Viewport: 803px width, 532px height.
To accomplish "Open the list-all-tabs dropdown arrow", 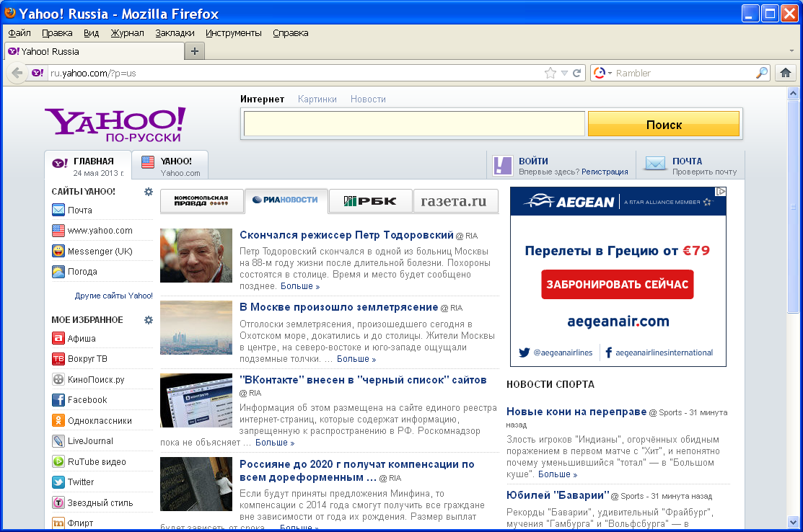I will click(791, 51).
